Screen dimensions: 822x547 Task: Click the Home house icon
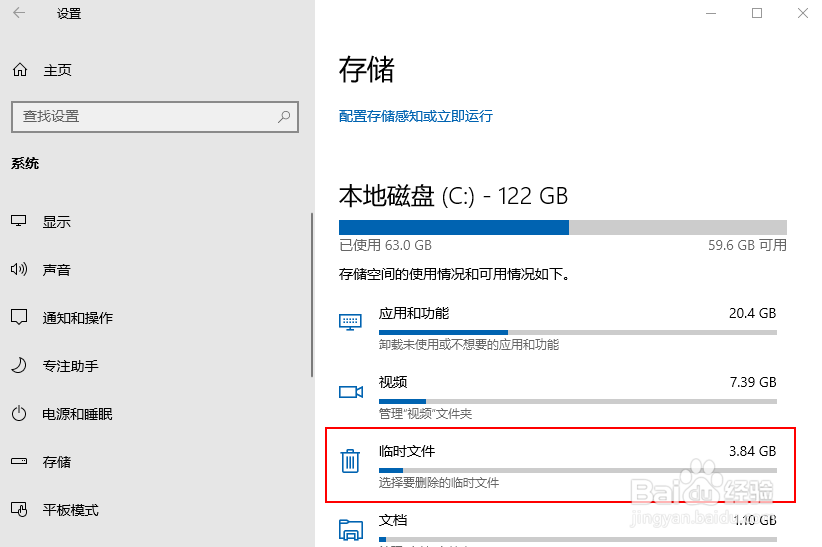point(19,71)
